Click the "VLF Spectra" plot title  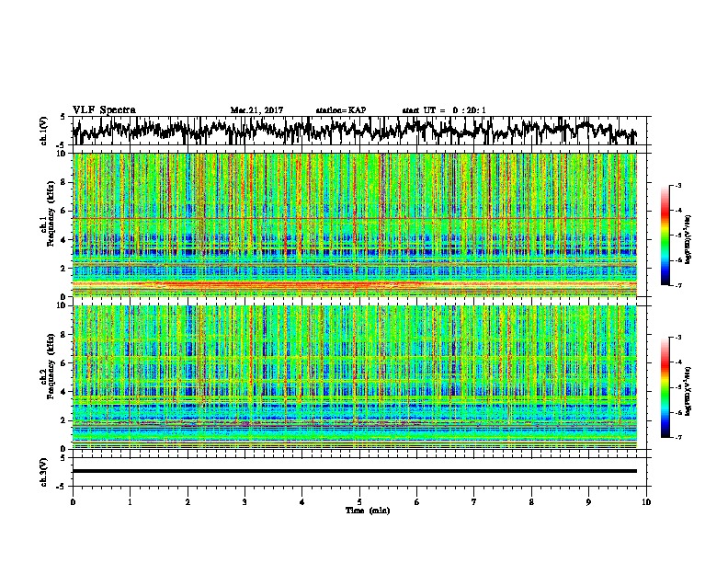click(104, 110)
